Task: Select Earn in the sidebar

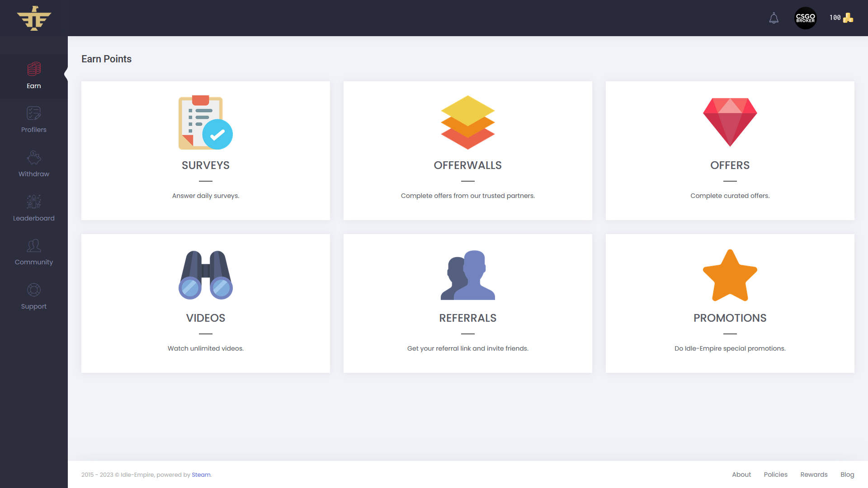Action: point(34,76)
